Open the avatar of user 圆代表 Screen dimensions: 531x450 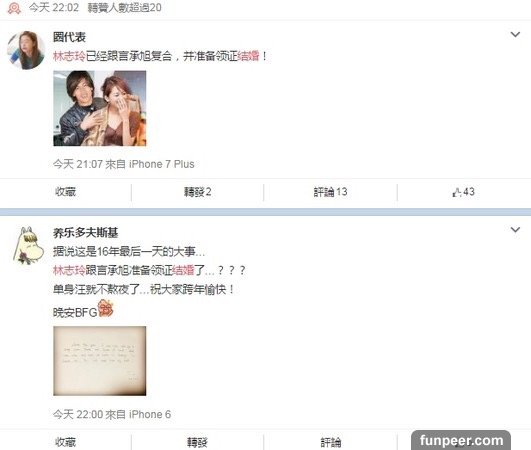coord(26,50)
